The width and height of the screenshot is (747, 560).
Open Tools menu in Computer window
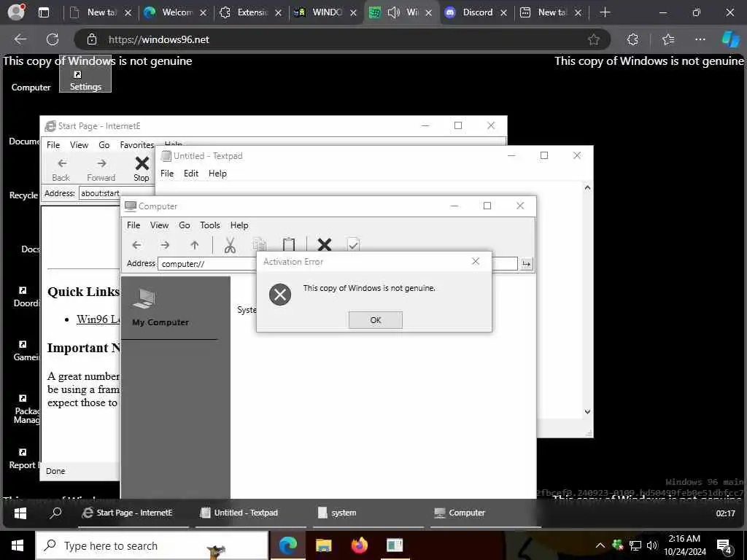pos(210,225)
